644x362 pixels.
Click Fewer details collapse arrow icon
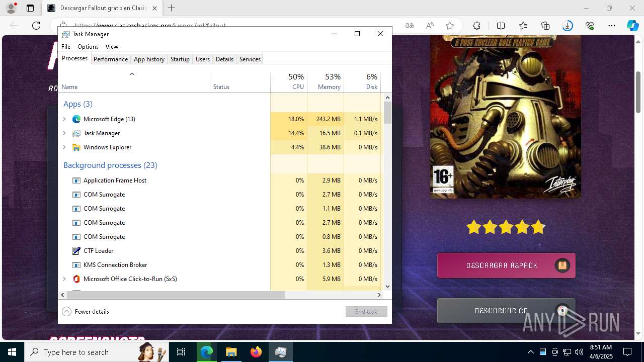tap(66, 312)
